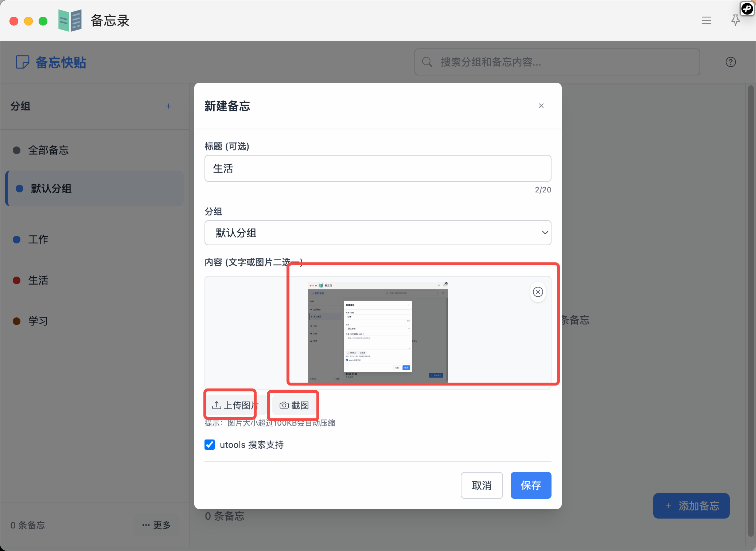The image size is (756, 551).
Task: Click the red dot next to 生活
Action: point(16,280)
